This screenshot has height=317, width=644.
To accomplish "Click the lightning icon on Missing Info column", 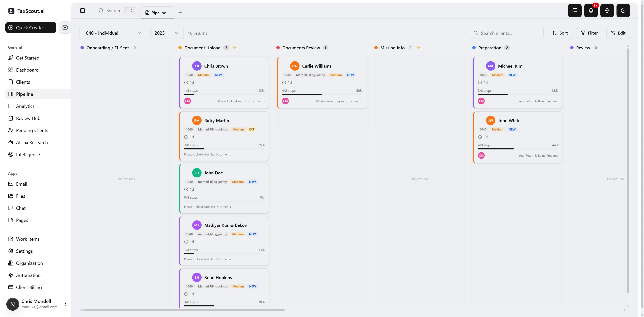I will (418, 47).
